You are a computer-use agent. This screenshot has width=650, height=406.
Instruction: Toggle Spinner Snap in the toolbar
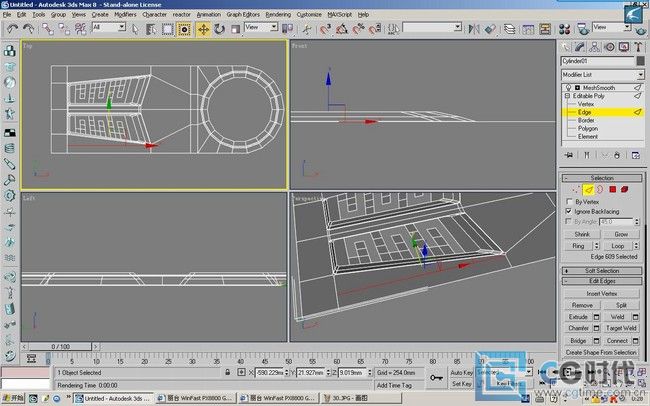[374, 29]
